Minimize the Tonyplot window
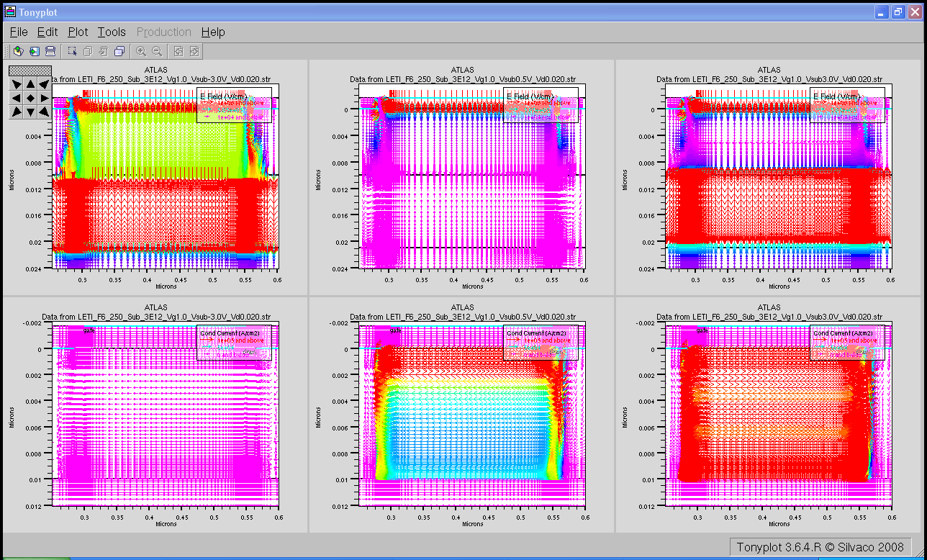The image size is (927, 560). (x=882, y=12)
